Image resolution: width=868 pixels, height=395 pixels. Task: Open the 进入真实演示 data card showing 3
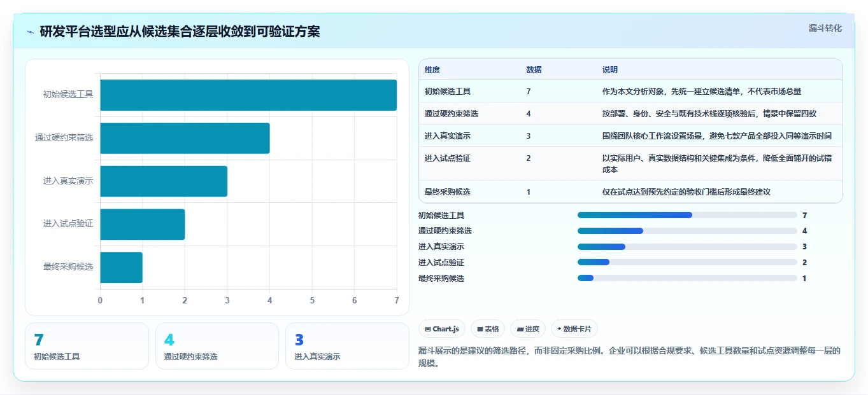(x=347, y=346)
